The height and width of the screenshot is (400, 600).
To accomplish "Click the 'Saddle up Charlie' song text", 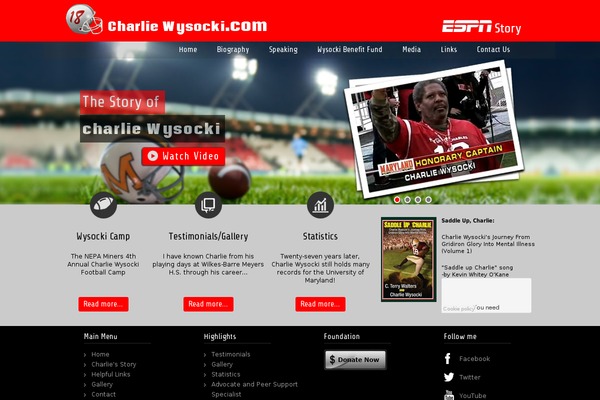I will click(477, 268).
